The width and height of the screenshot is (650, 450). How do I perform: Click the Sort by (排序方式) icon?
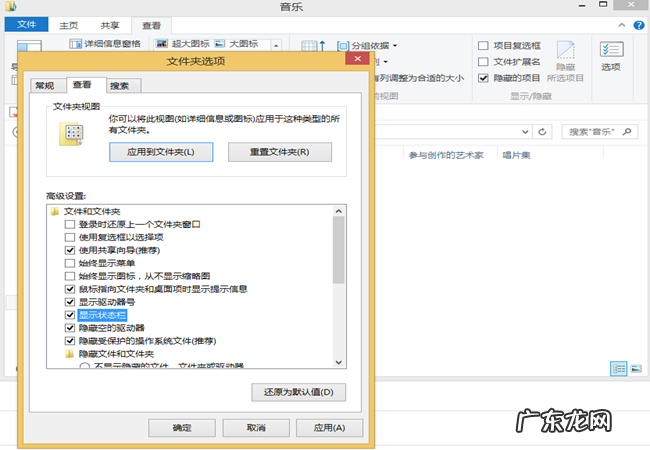(313, 46)
